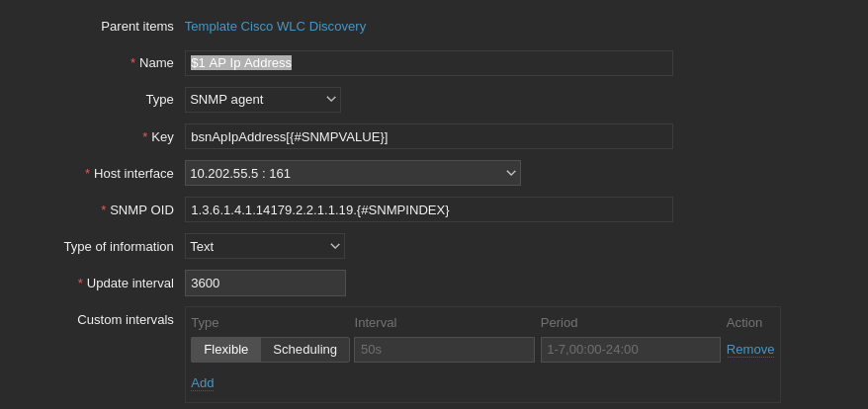Click the Period field for custom intervals
The height and width of the screenshot is (409, 868).
coord(630,350)
